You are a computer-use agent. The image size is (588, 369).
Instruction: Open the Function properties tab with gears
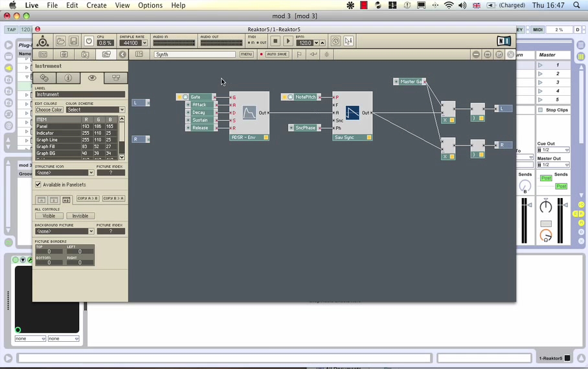(44, 78)
